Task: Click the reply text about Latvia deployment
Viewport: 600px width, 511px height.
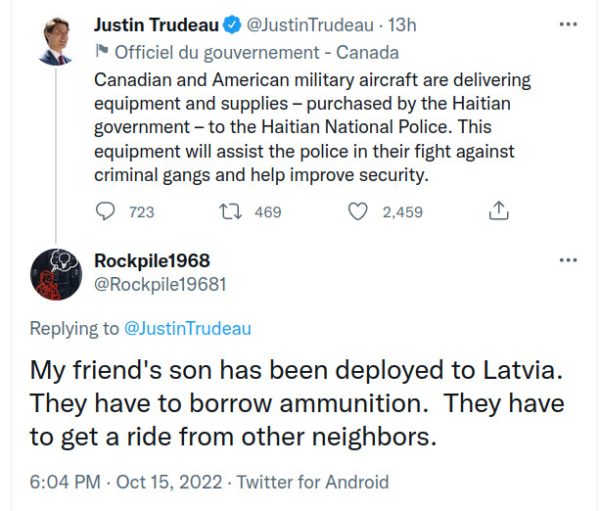Action: 297,403
